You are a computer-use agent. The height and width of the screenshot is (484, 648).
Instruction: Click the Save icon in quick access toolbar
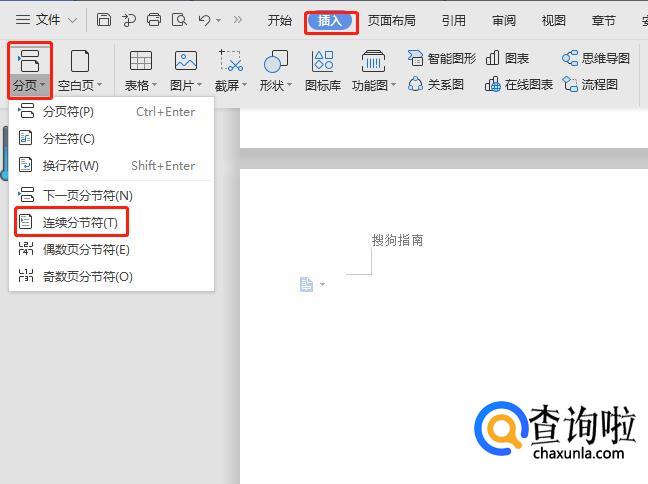pos(104,20)
